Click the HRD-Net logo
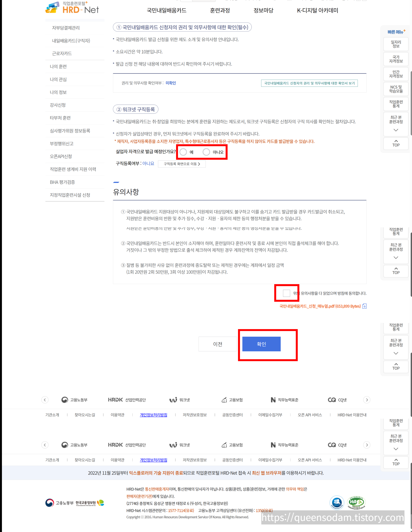 72,8
